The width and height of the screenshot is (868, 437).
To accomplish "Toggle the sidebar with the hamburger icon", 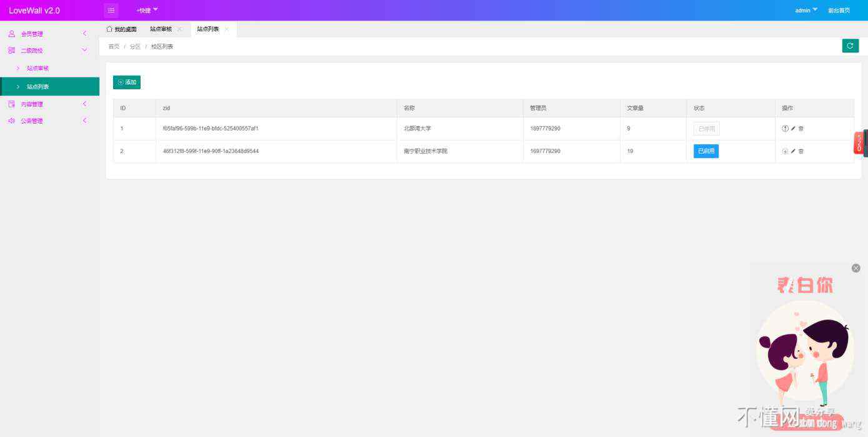I will (x=111, y=10).
